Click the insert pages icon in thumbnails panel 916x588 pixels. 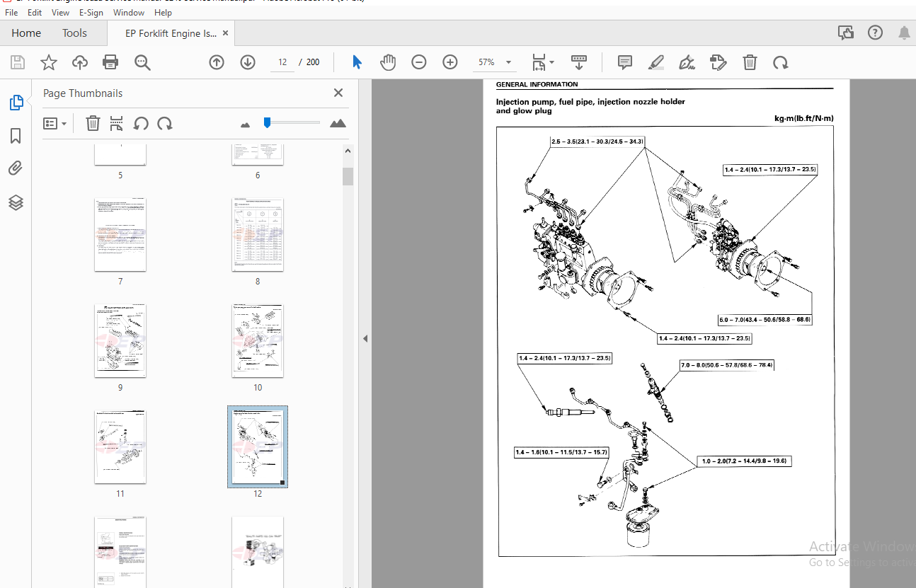click(117, 123)
